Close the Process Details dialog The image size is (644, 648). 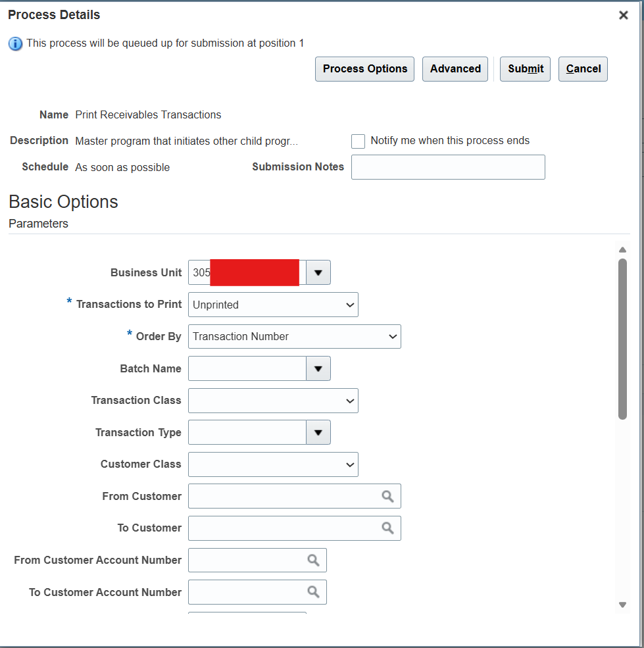click(x=624, y=15)
